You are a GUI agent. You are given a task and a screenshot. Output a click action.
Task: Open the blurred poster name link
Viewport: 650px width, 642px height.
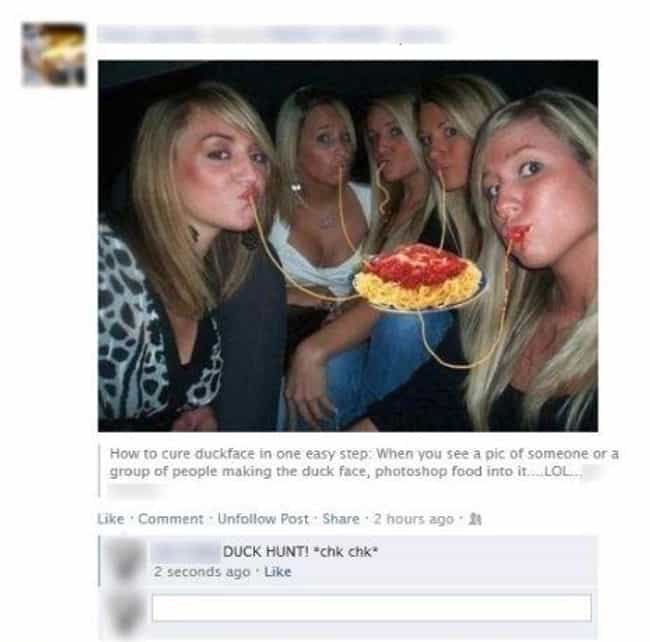pyautogui.click(x=274, y=34)
